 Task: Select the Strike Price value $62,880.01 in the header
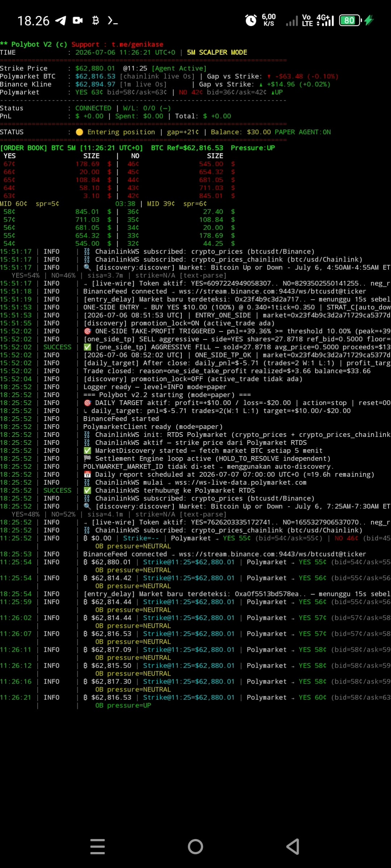95,68
